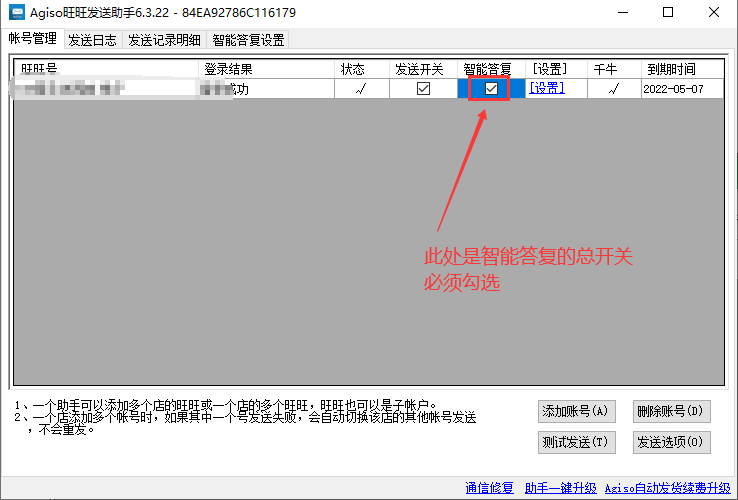Click the 旺旺号 column header
Image resolution: width=738 pixels, height=500 pixels.
click(x=106, y=69)
